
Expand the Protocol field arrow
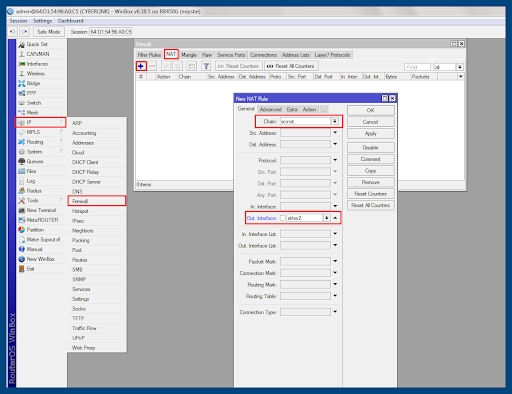(x=335, y=160)
